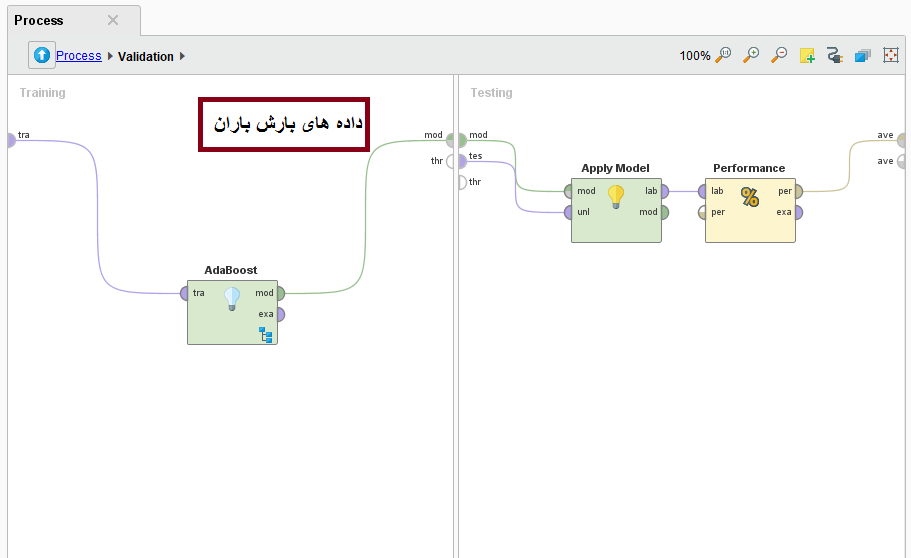Viewport: 911px width, 558px height.
Task: Expand the arrow after Validation breadcrumb
Action: point(183,57)
